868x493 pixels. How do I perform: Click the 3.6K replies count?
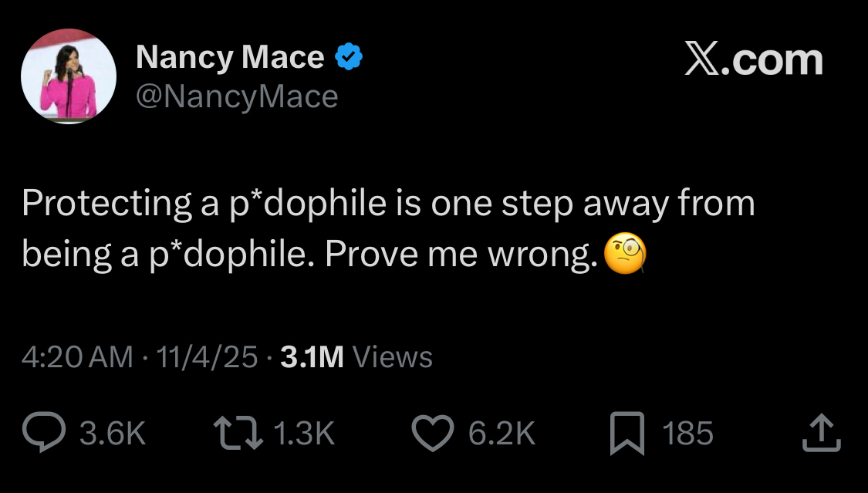(x=113, y=433)
